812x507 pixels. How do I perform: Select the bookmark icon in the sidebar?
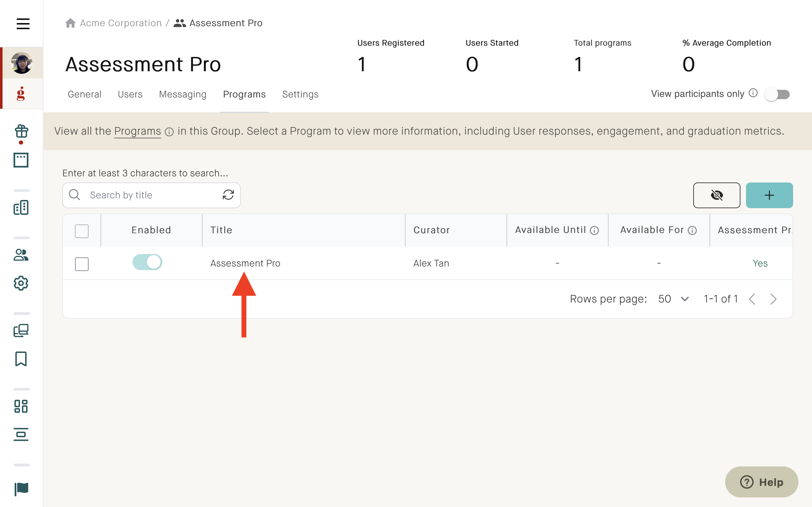click(21, 359)
